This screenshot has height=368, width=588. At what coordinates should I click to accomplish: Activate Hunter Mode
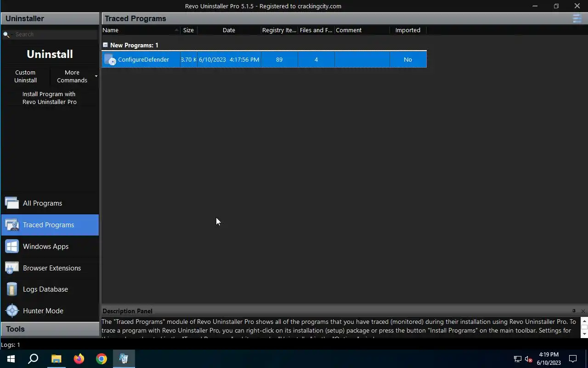(50, 310)
